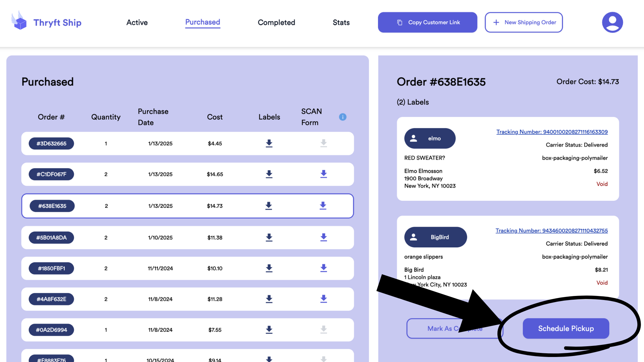Click the download label icon for #4A8F632E
The height and width of the screenshot is (362, 644).
click(269, 299)
